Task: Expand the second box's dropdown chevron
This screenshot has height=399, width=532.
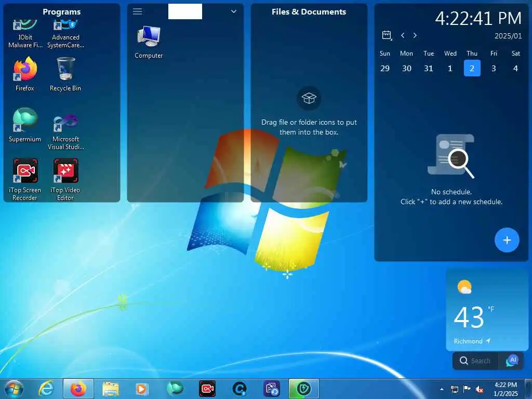Action: [234, 11]
